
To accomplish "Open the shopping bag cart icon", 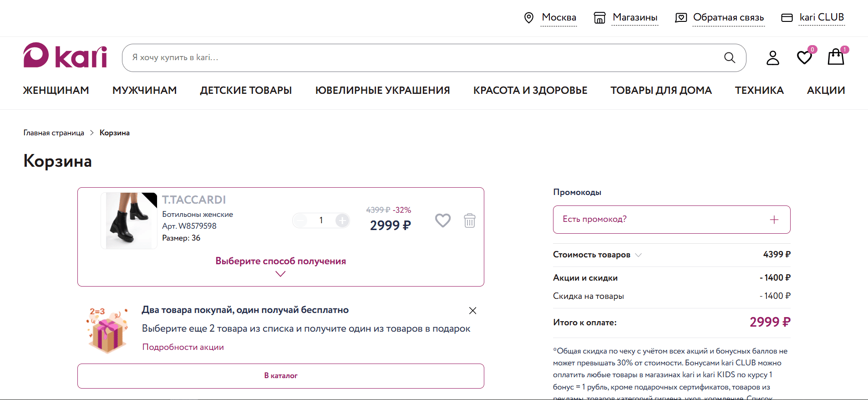I will (836, 57).
